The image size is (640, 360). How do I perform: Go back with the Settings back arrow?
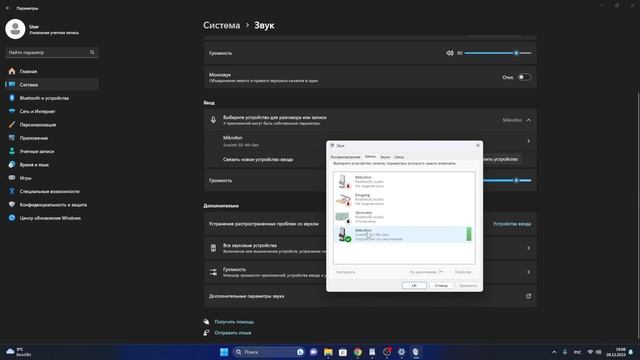point(8,8)
